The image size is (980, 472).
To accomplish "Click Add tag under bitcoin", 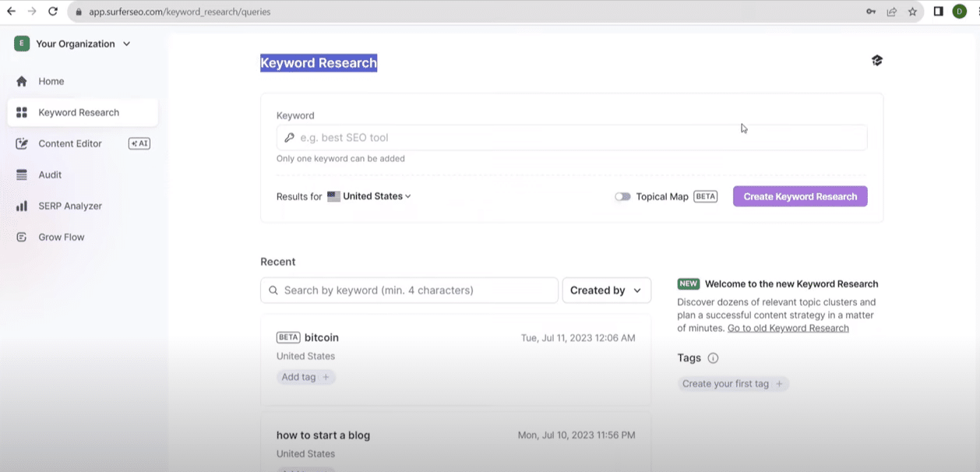I will point(306,377).
